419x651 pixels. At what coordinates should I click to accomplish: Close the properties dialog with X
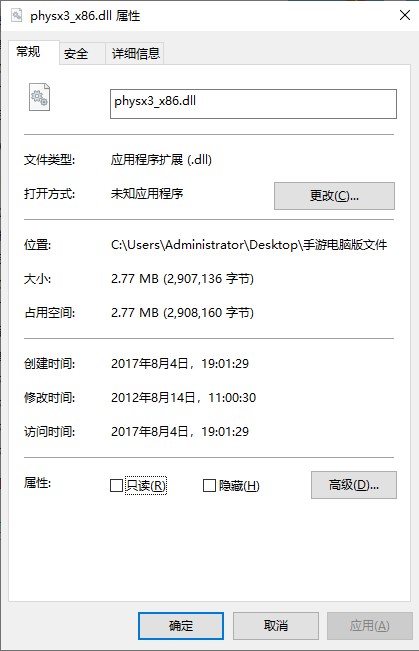[404, 15]
